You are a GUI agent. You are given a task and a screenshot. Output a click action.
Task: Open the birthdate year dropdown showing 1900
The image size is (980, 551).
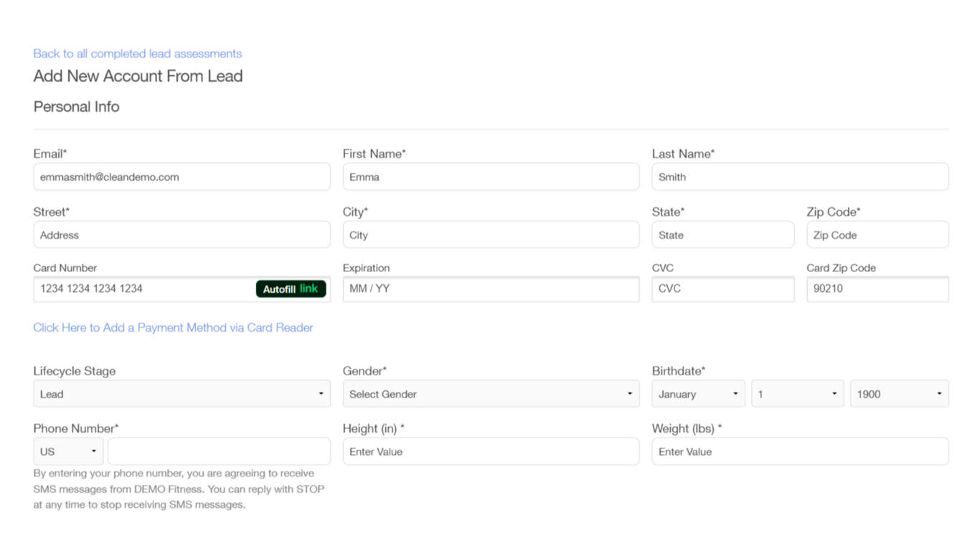(x=899, y=394)
